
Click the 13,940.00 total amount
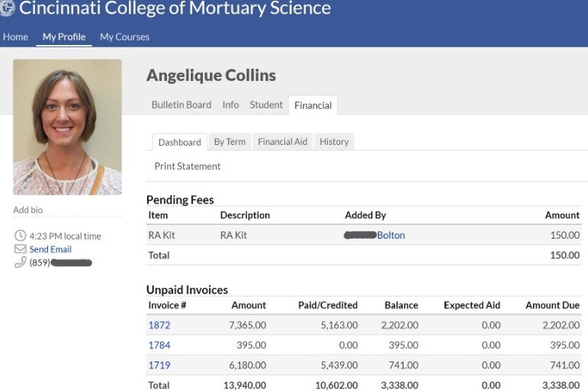pyautogui.click(x=245, y=385)
